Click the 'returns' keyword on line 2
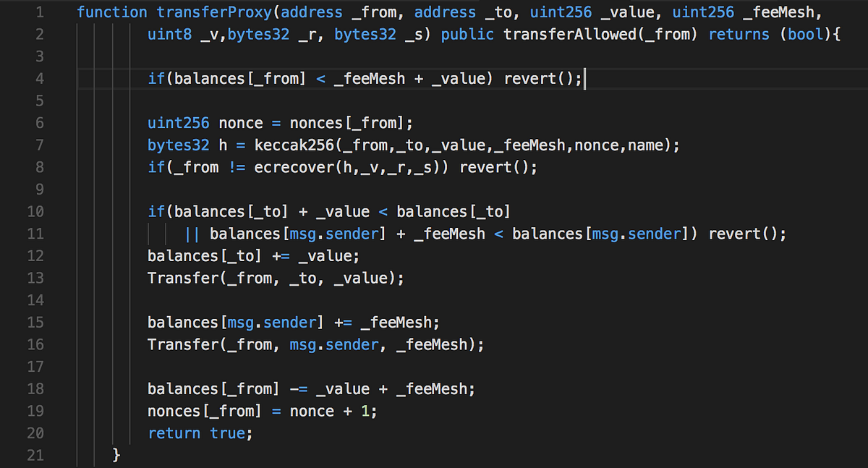868x468 pixels. pyautogui.click(x=739, y=35)
